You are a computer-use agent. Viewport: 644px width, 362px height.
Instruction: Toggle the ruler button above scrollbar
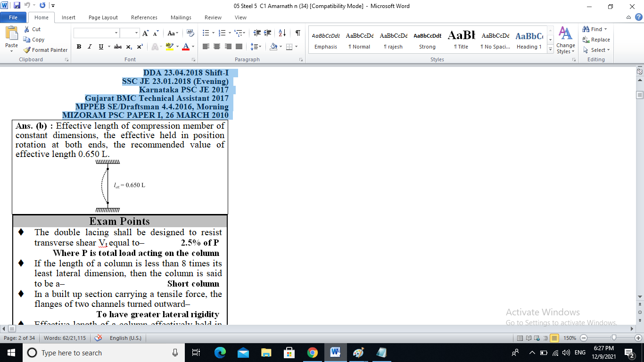click(640, 72)
